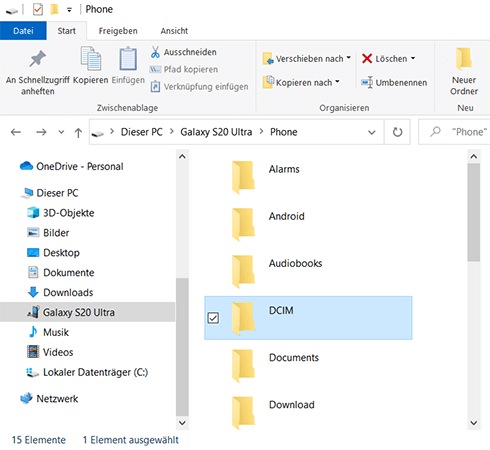Click the Ausschneiden scissors icon
This screenshot has height=450, width=490.
coord(155,52)
